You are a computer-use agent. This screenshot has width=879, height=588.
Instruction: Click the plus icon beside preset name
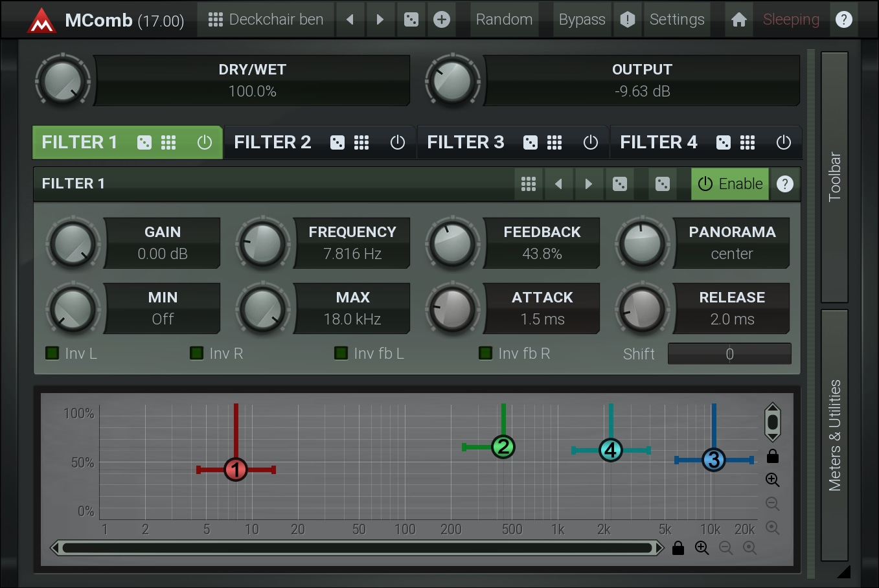click(x=442, y=19)
